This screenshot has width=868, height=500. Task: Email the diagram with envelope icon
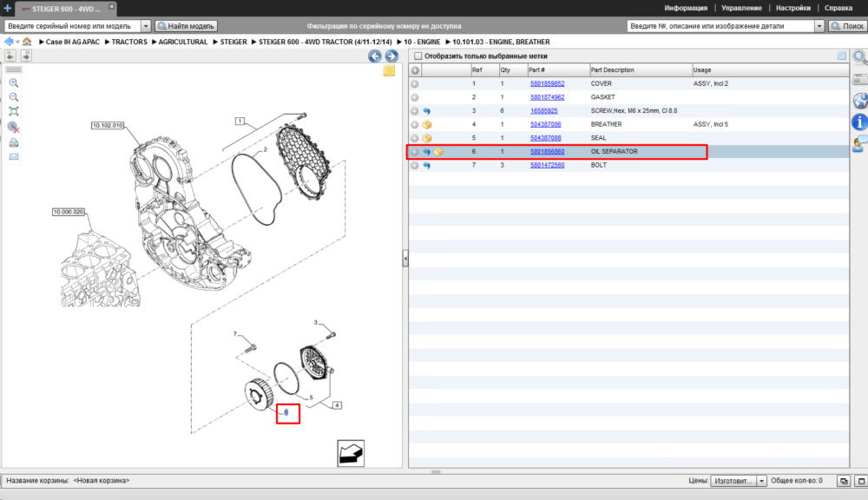[x=14, y=157]
